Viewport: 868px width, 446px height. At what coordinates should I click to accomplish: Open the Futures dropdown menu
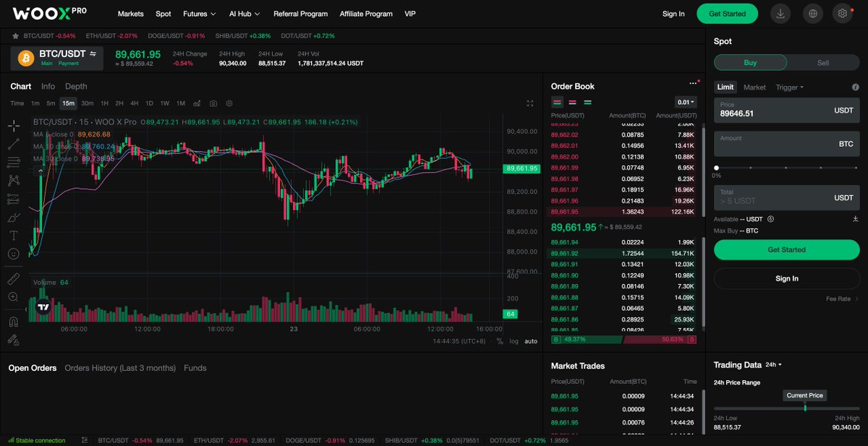200,14
